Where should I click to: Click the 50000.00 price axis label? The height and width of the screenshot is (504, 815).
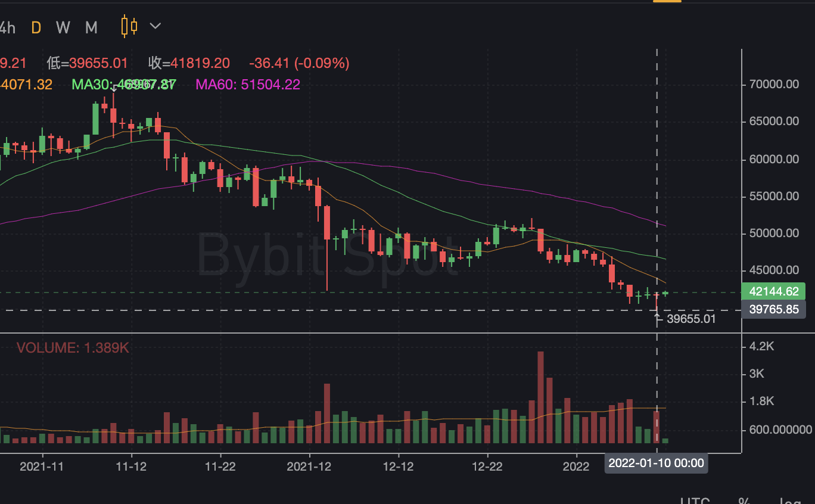(x=774, y=234)
